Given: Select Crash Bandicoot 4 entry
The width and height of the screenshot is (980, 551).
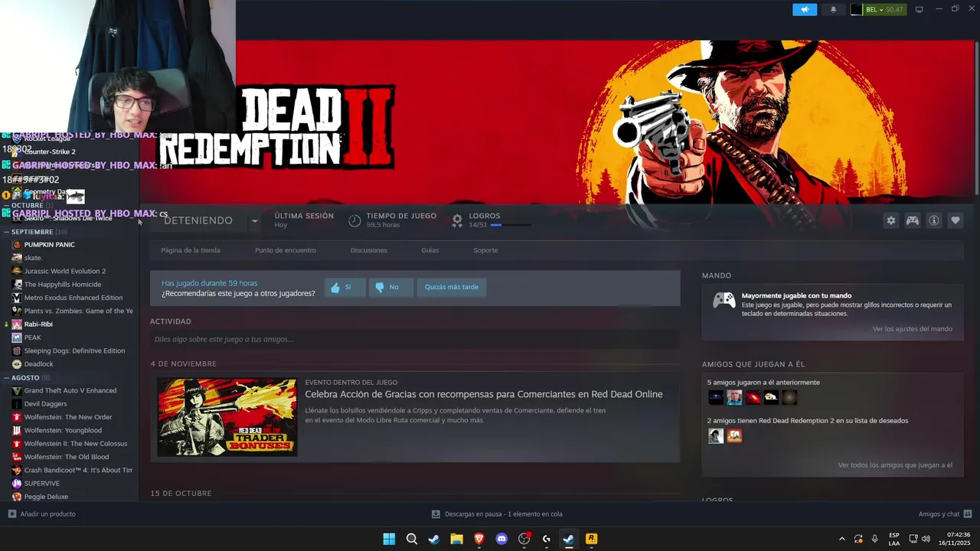Looking at the screenshot, I should [x=78, y=470].
